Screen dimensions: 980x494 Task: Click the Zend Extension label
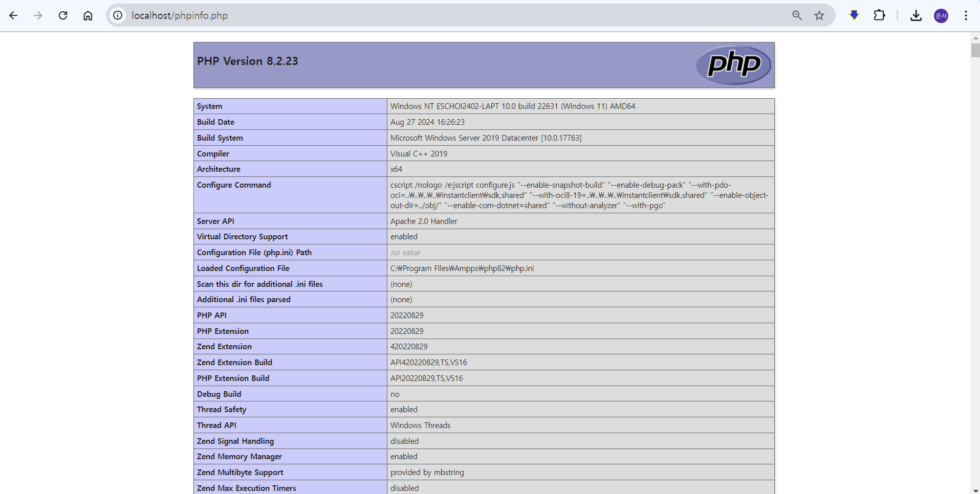[x=224, y=347]
